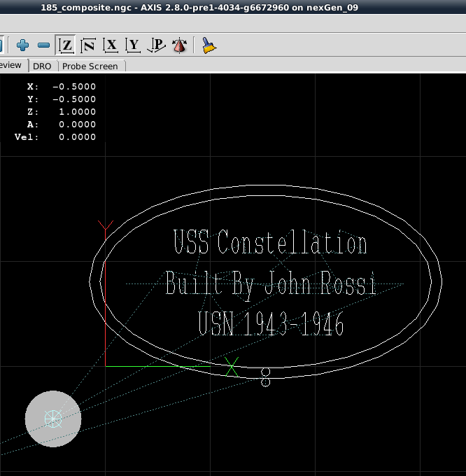Click the green X axis marker
The width and height of the screenshot is (466, 476).
(232, 366)
